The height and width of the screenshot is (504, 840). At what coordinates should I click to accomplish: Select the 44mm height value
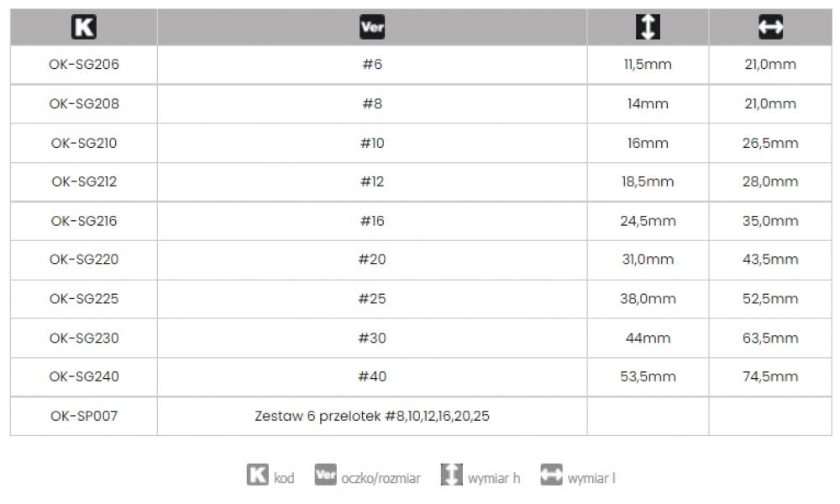648,338
